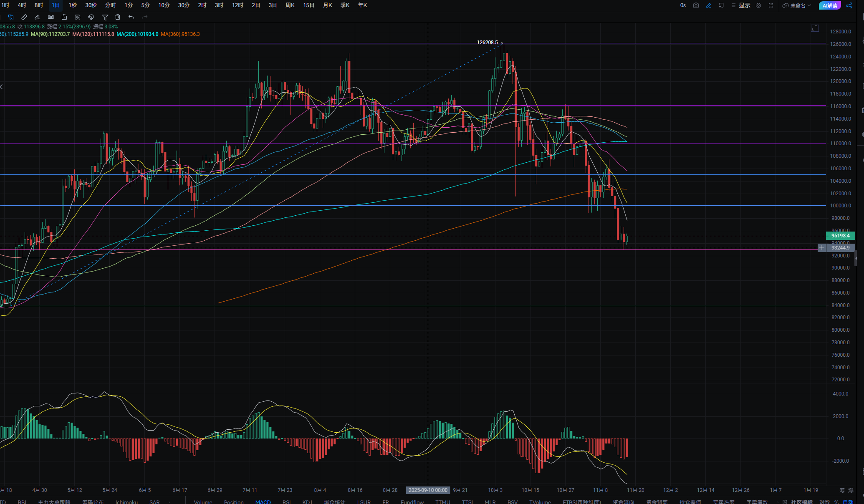Toggle 对数 logarithmic scale
Viewport: 864px width, 504px height.
(824, 502)
